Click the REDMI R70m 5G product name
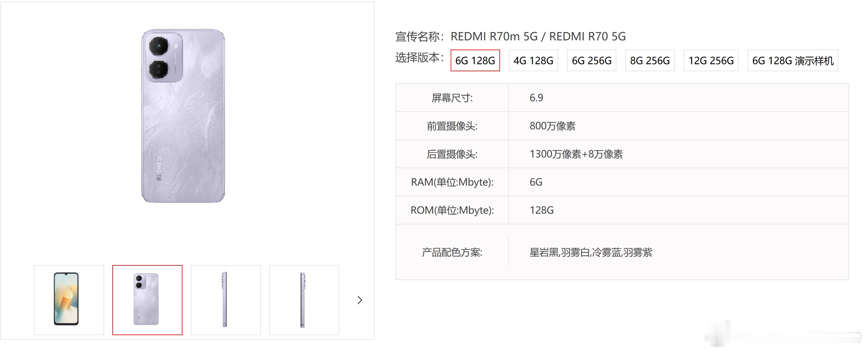Image resolution: width=868 pixels, height=355 pixels. [494, 36]
